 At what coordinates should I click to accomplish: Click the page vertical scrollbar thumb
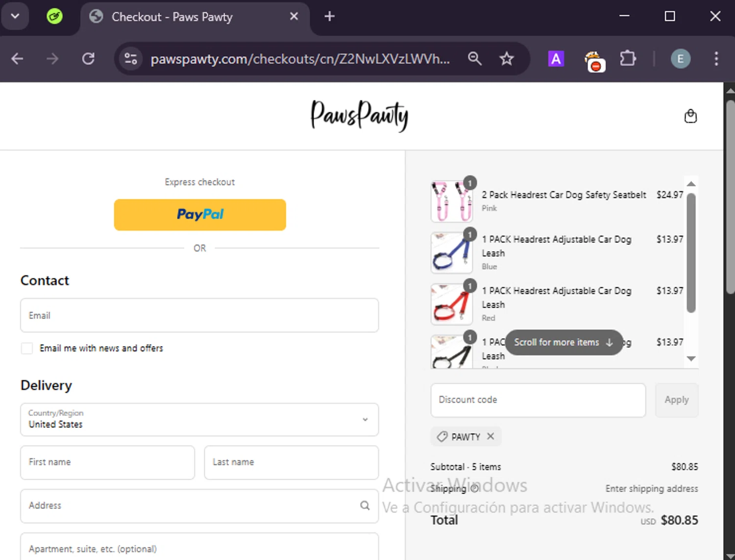tap(730, 196)
